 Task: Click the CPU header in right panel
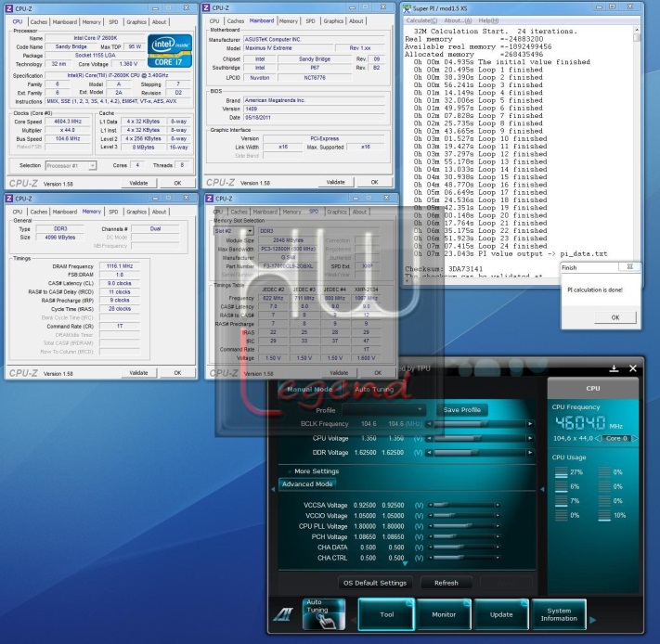592,388
